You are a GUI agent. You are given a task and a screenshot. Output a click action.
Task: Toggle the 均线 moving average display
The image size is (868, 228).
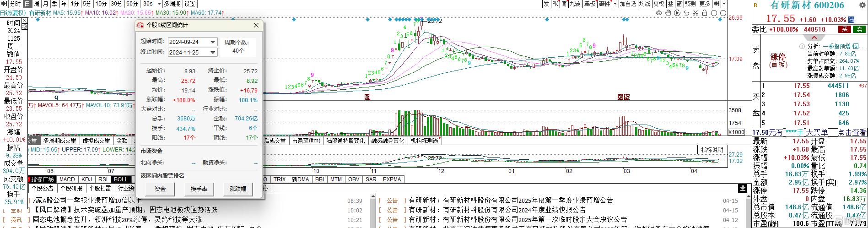(x=645, y=4)
